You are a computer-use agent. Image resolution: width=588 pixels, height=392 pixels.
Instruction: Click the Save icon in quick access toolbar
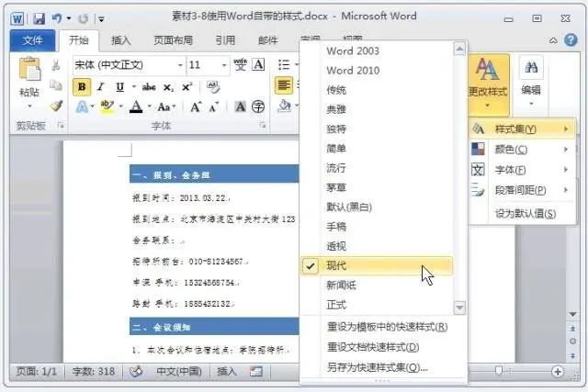(x=39, y=18)
